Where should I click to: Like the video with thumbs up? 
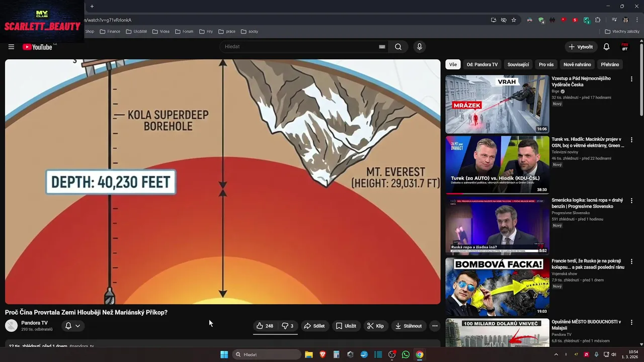[265, 326]
